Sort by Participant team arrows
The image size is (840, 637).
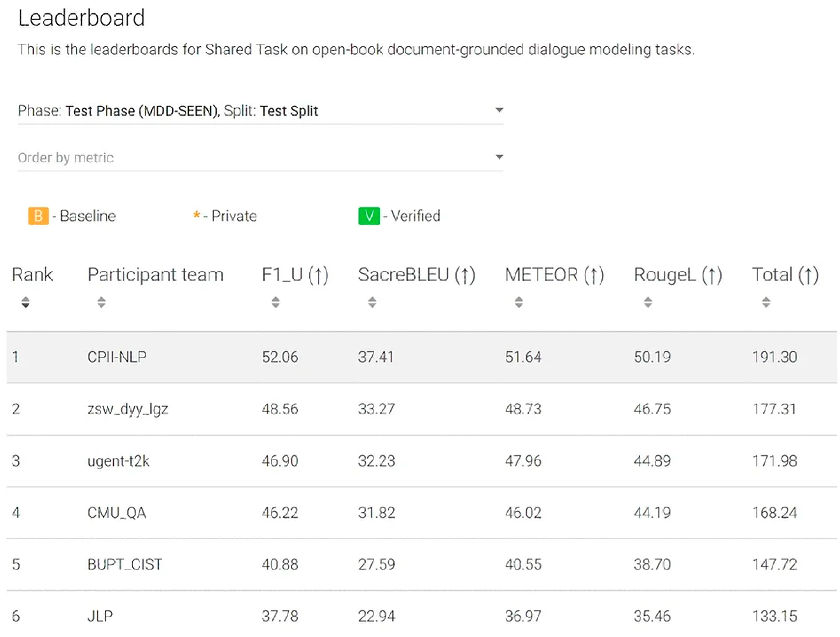(101, 302)
